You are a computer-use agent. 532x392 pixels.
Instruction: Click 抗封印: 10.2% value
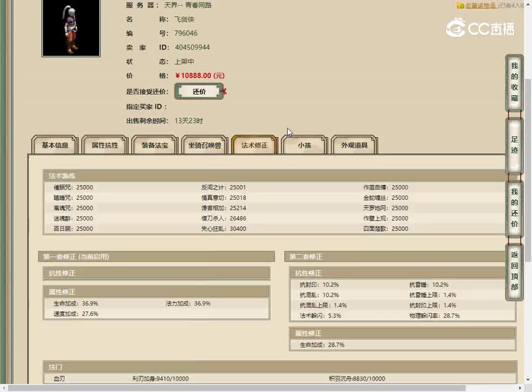click(x=319, y=285)
